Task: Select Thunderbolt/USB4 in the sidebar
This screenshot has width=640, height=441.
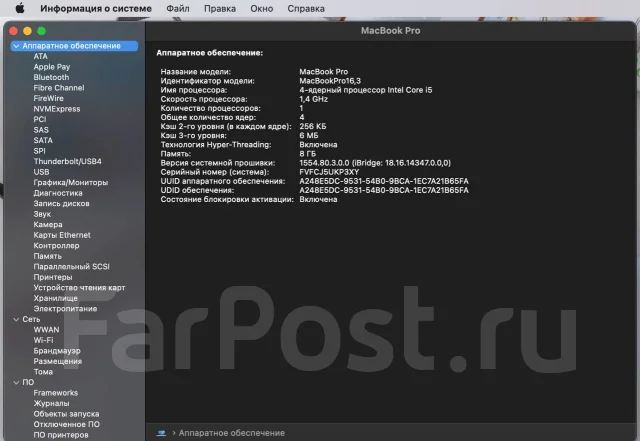Action: pos(68,161)
